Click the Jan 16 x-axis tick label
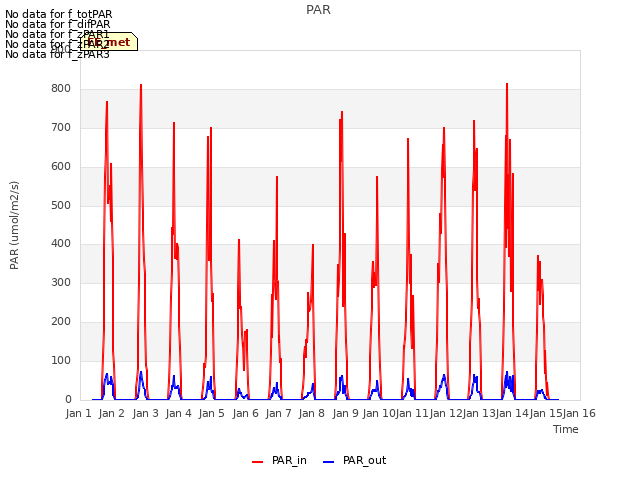The height and width of the screenshot is (480, 640). [x=579, y=413]
